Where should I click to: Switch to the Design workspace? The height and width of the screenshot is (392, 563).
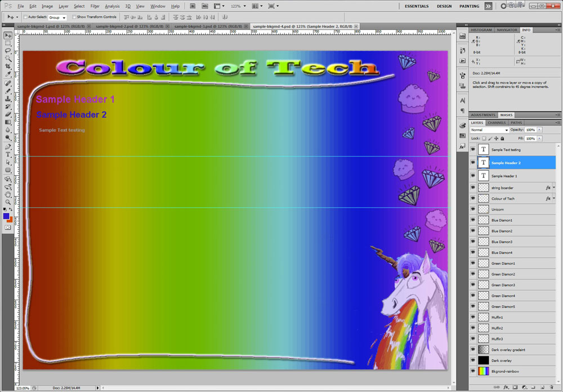point(444,6)
